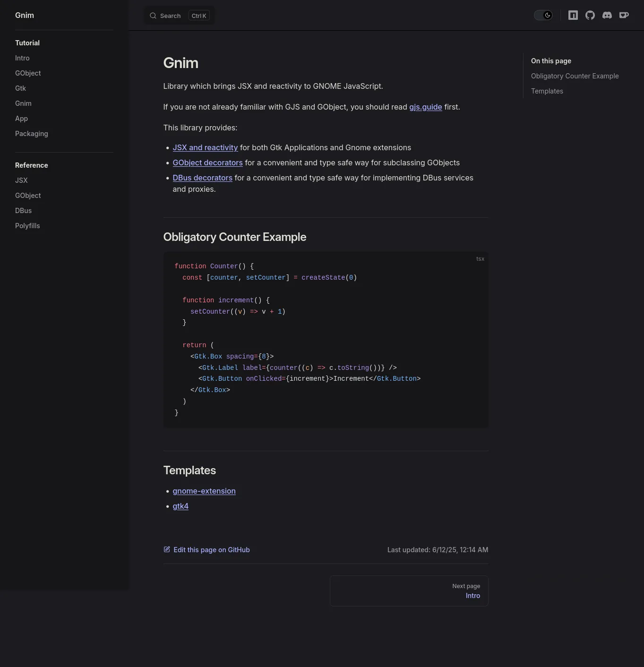Open the Polyfills reference page
The image size is (644, 667).
pyautogui.click(x=27, y=226)
